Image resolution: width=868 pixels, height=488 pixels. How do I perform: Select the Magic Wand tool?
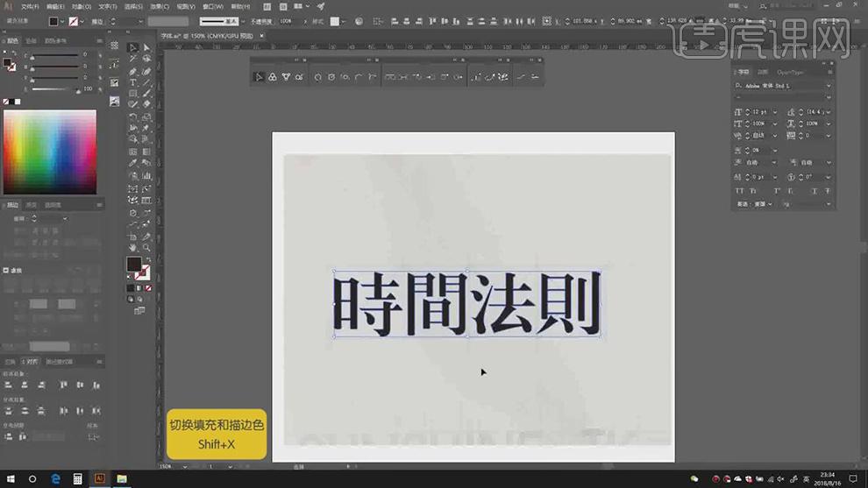[x=133, y=59]
